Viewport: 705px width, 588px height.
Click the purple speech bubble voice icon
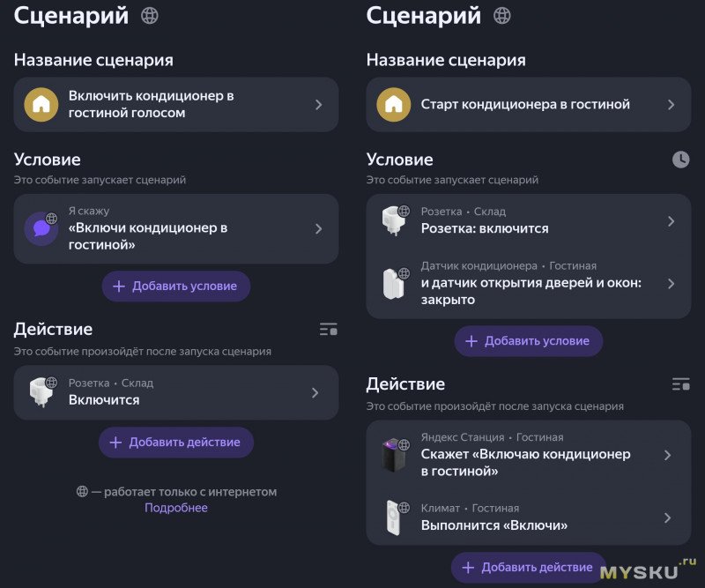[x=41, y=228]
